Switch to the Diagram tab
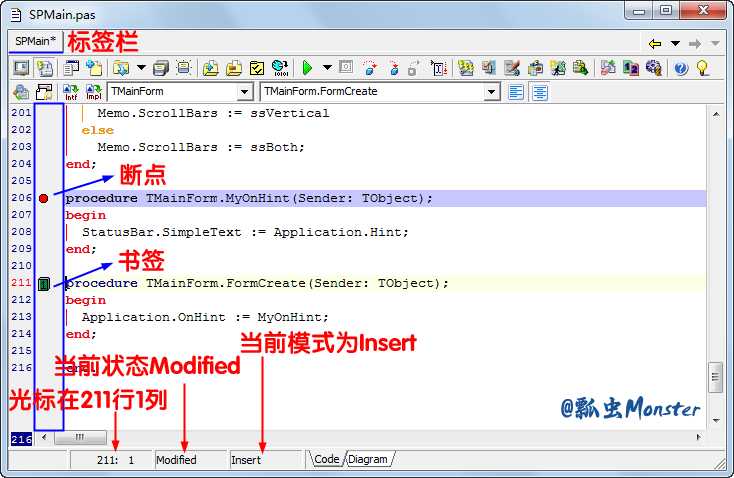Viewport: 734px width, 478px height. (368, 459)
